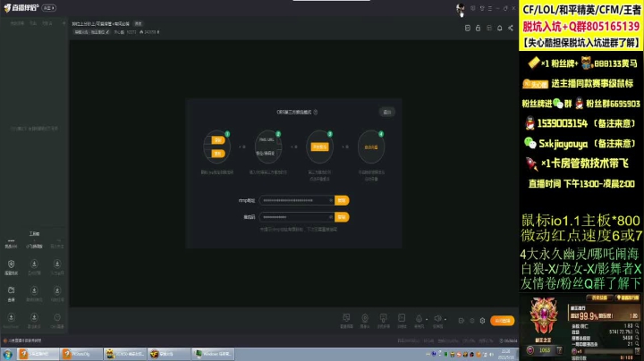Select the highlighted streaming app taskbar button

(38, 354)
